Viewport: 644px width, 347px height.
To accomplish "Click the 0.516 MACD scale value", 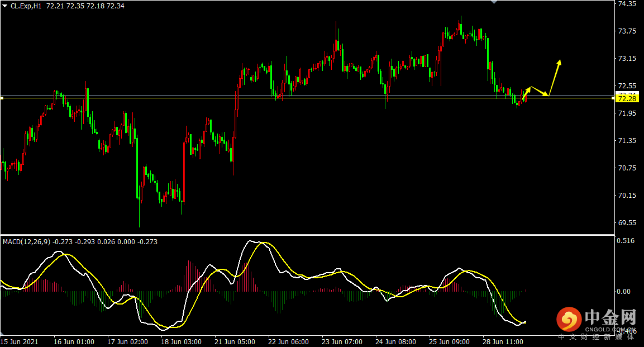I will click(626, 241).
